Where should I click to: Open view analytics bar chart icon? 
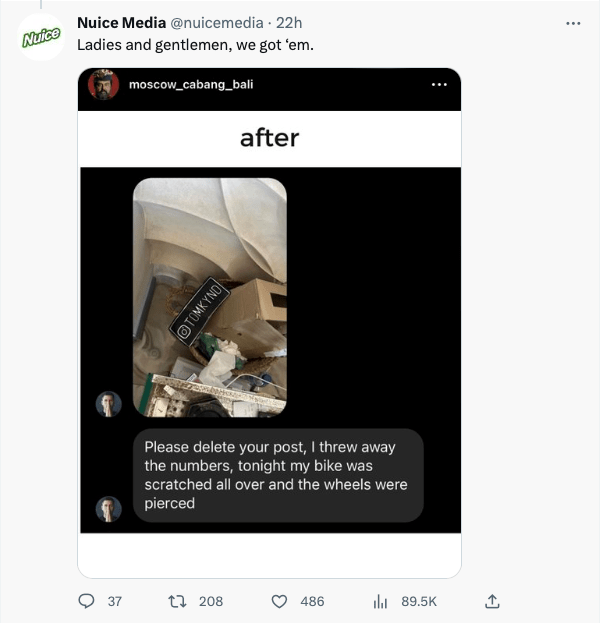[x=380, y=601]
